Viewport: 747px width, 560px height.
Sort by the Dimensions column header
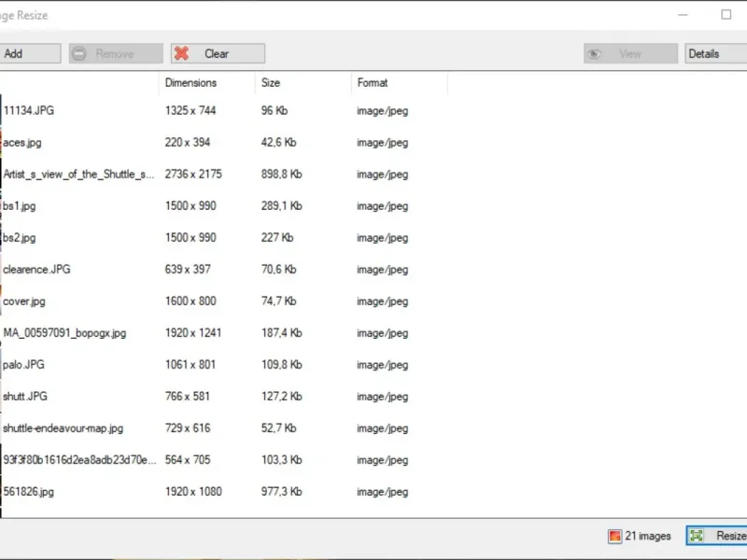[206, 83]
